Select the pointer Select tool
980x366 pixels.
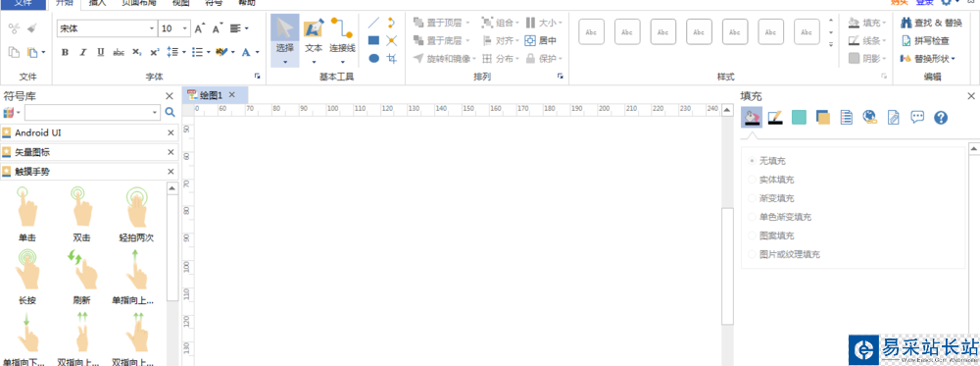(284, 40)
